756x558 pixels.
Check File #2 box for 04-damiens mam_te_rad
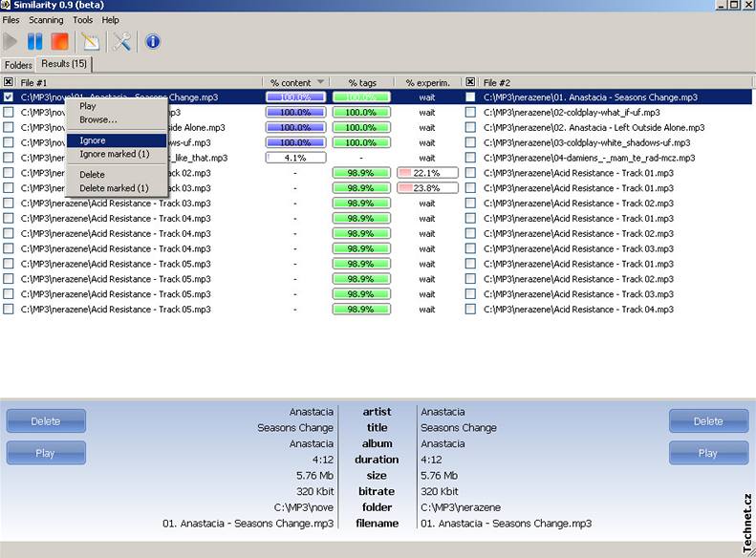coord(470,158)
